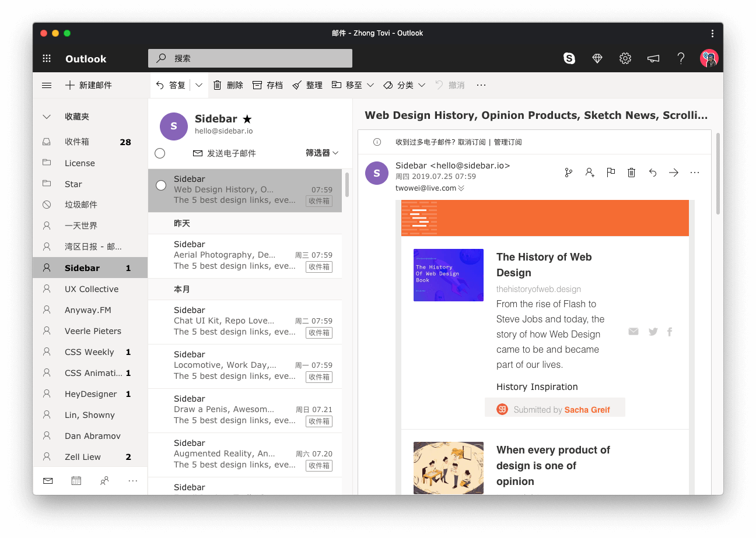Select the Web Design History message checkbox
Viewport: 756px width, 538px height.
(161, 185)
